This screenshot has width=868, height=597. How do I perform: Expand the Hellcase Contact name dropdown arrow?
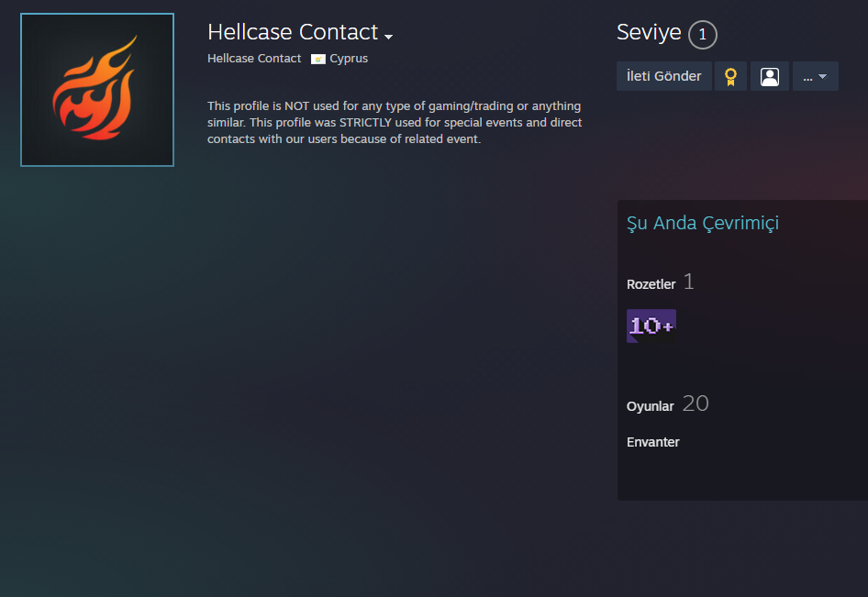pos(388,37)
